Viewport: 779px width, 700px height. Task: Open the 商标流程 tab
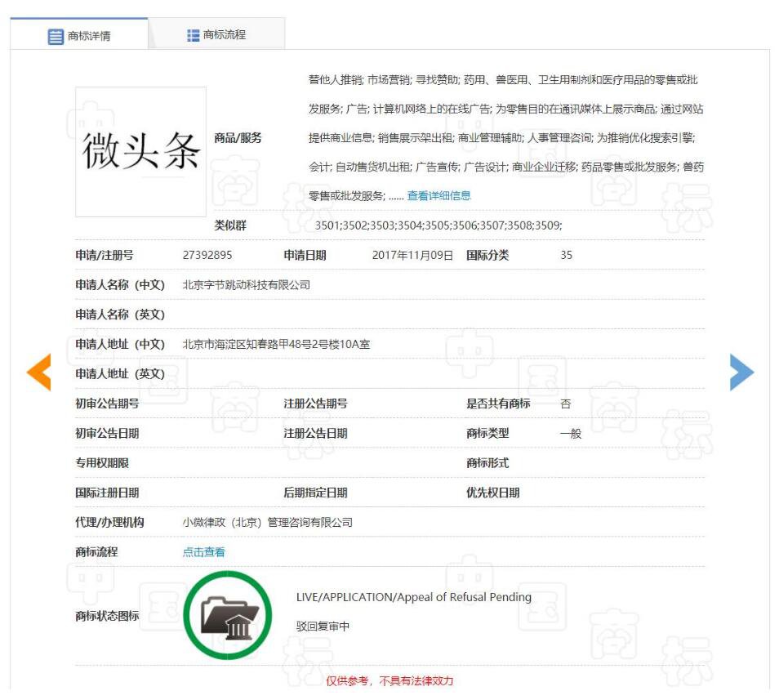(216, 35)
